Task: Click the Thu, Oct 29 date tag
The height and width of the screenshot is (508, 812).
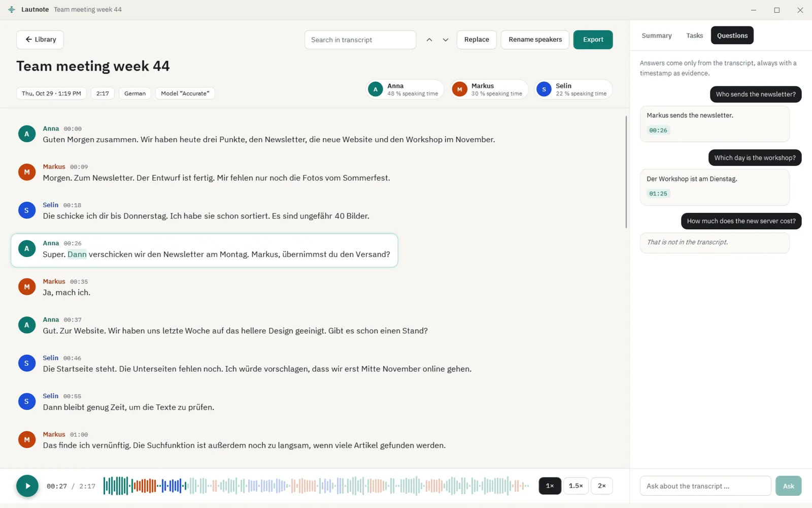Action: coord(51,93)
